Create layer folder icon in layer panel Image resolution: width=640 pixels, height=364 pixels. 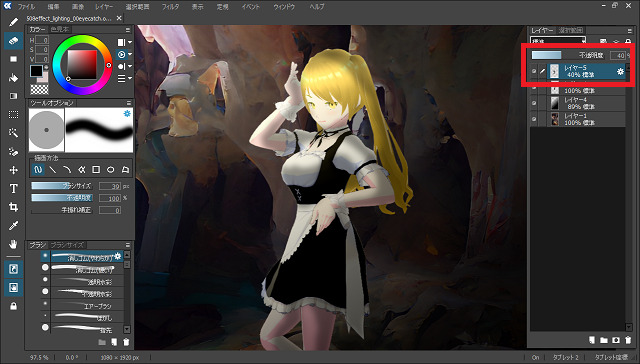[604, 340]
